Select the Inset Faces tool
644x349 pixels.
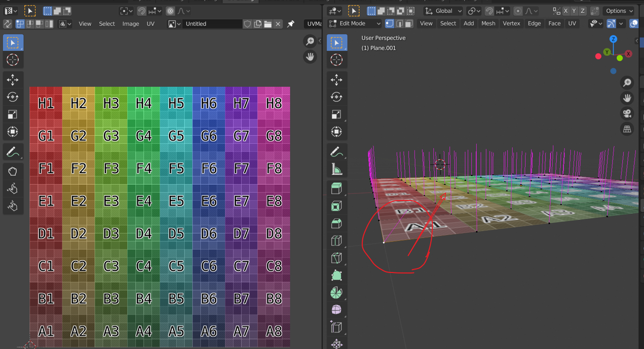(336, 206)
